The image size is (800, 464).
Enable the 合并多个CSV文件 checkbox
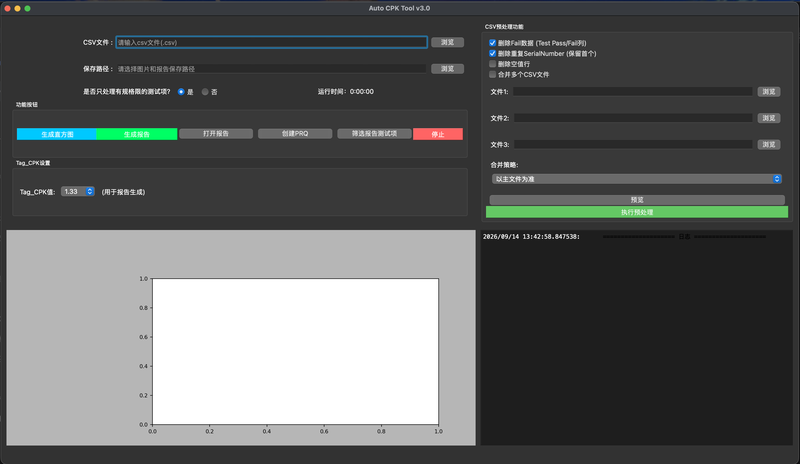[x=492, y=75]
